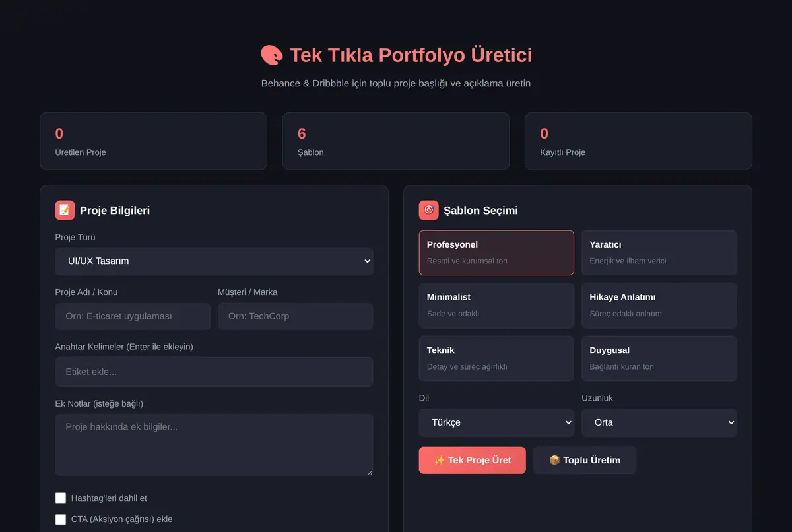Open the Dil dropdown set to Türkçe
This screenshot has width=792, height=532.
coord(496,422)
